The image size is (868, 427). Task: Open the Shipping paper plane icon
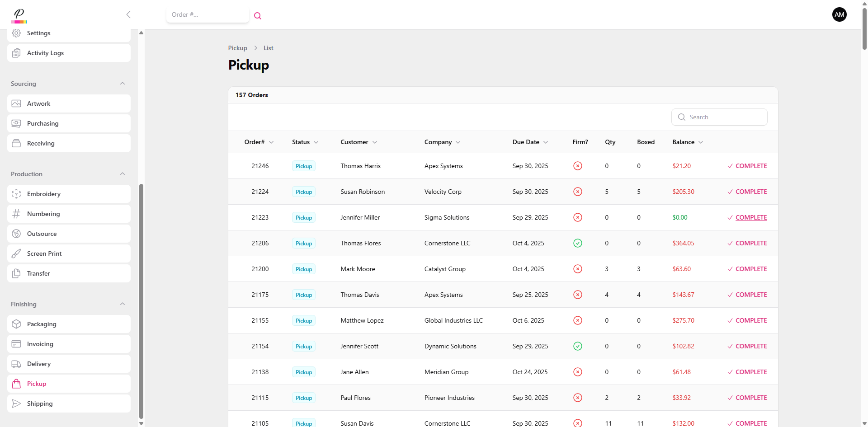click(x=16, y=404)
